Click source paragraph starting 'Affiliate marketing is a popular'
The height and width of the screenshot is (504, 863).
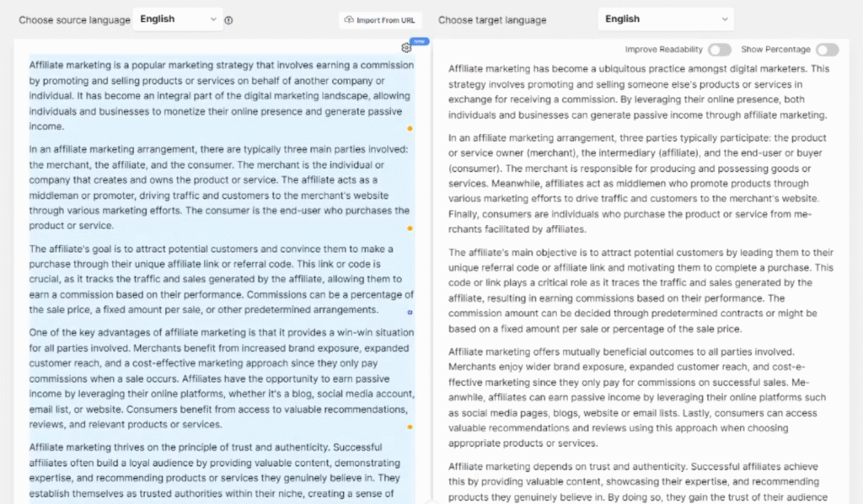point(222,96)
